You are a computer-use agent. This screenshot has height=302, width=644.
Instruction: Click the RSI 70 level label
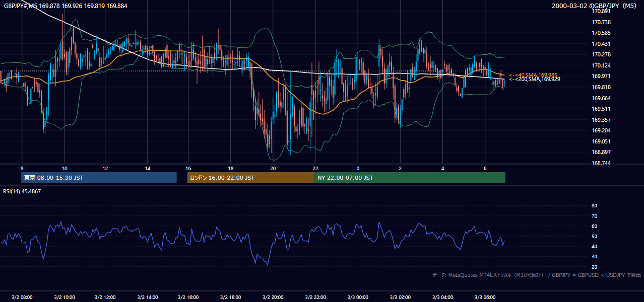pyautogui.click(x=594, y=216)
